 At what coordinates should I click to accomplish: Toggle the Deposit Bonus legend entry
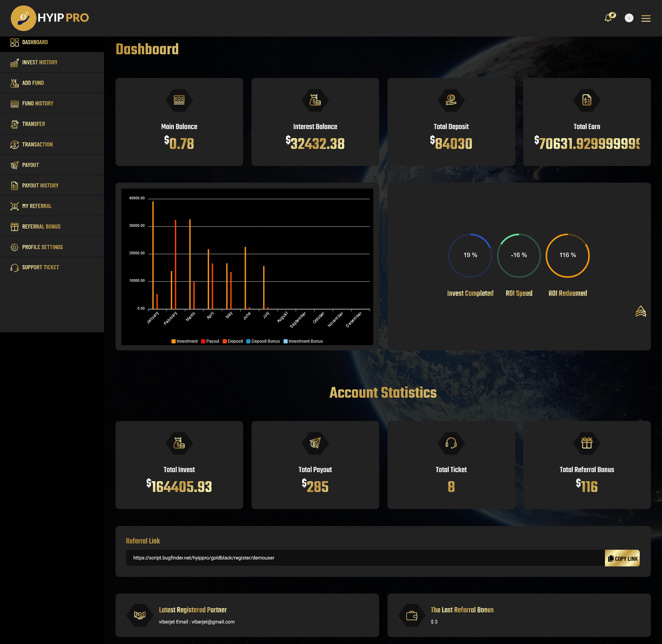click(x=263, y=341)
